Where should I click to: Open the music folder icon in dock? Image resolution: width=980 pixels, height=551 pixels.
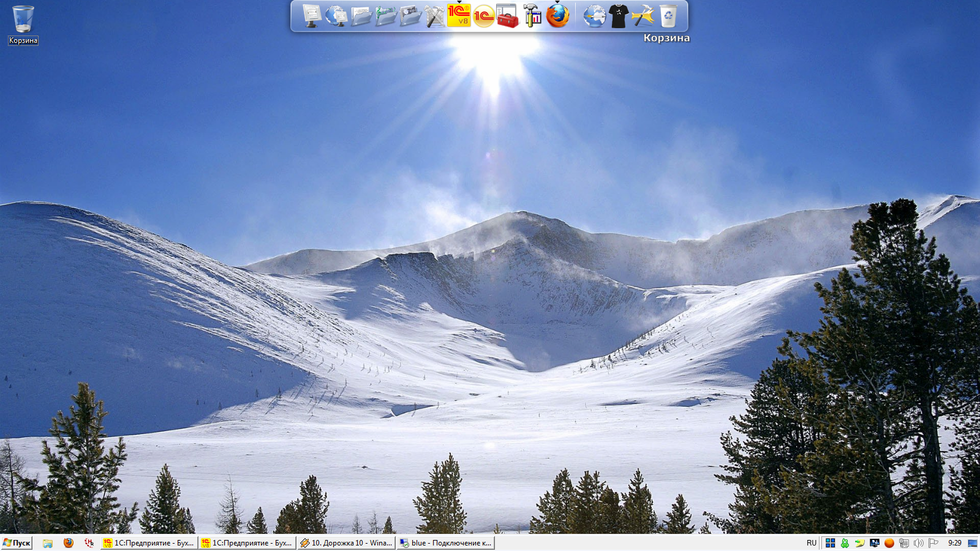click(385, 16)
